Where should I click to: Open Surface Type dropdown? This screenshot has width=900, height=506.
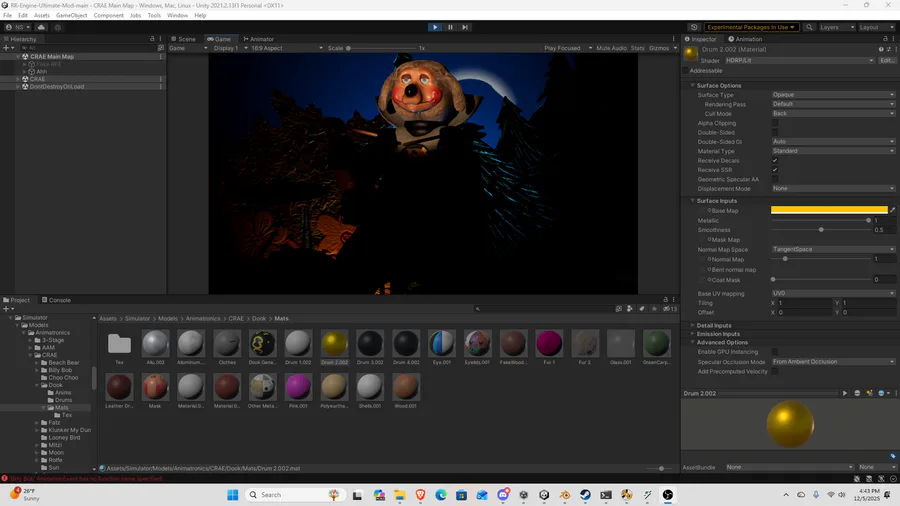833,95
